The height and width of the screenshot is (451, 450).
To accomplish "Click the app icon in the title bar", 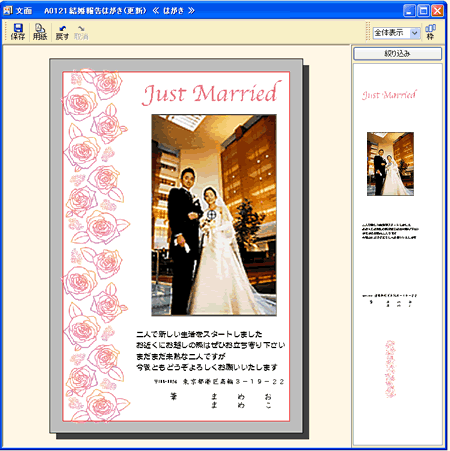I will pos(8,10).
